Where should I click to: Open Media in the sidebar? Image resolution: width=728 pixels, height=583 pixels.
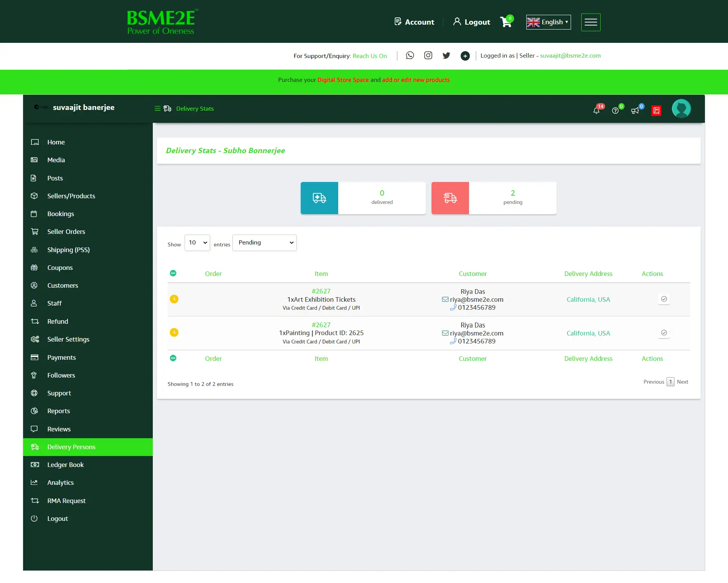tap(88, 160)
